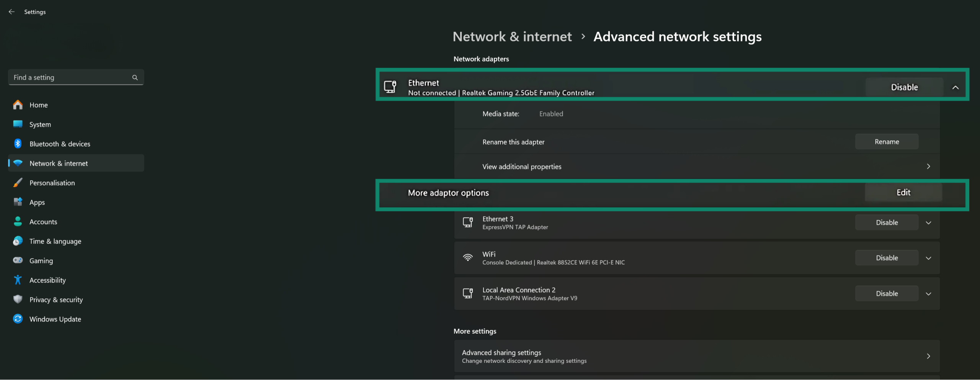Click the ExpressVPN TAP Adapter description
Screen dimensions: 980x380
click(515, 227)
